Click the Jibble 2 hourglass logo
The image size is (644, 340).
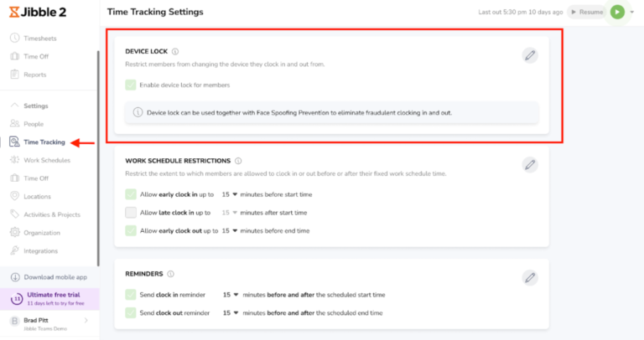[x=14, y=12]
